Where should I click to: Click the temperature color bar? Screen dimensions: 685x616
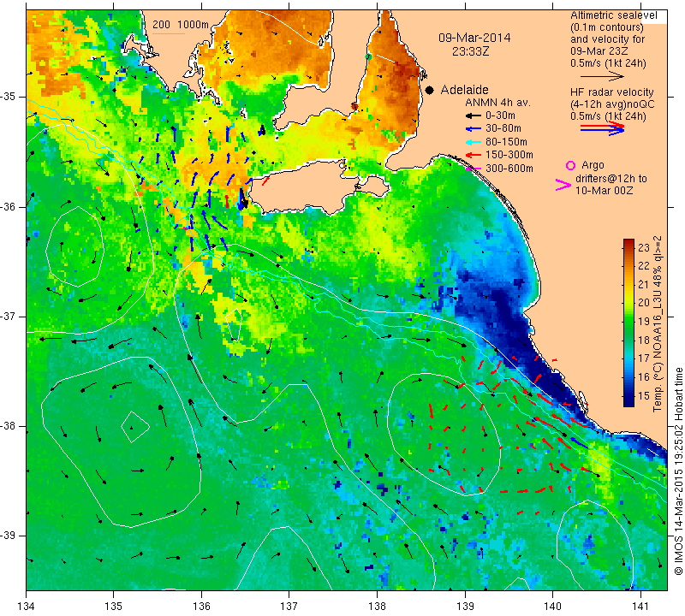tap(628, 323)
